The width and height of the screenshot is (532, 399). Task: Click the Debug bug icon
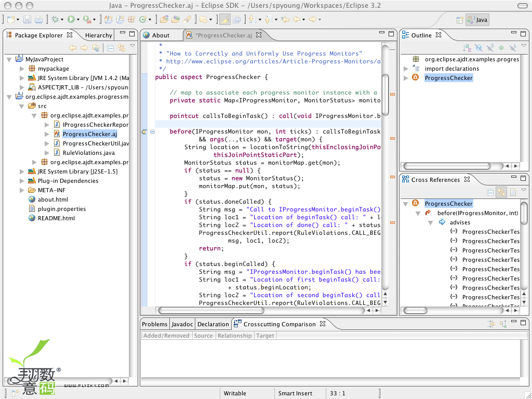pyautogui.click(x=55, y=20)
